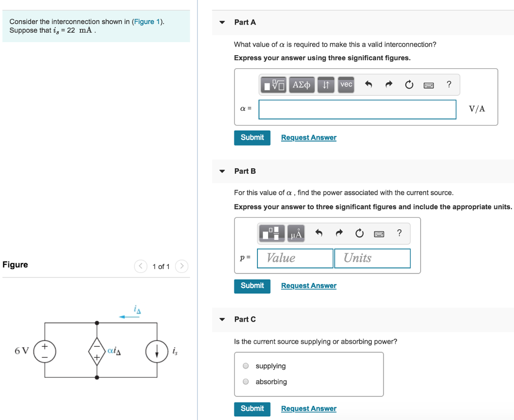Click the undo arrow in Part A toolbar
This screenshot has height=420, width=514.
click(x=369, y=84)
